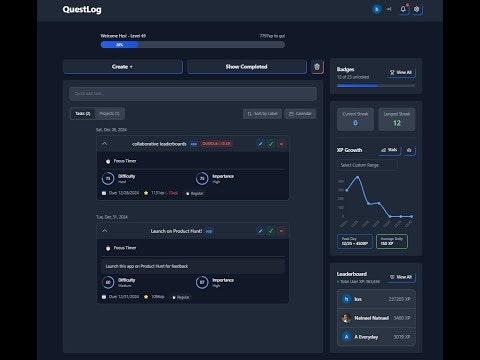Viewport: 480px width, 360px height.
Task: Click the difficulty 60 ring on Product Hunt task
Action: pyautogui.click(x=108, y=282)
